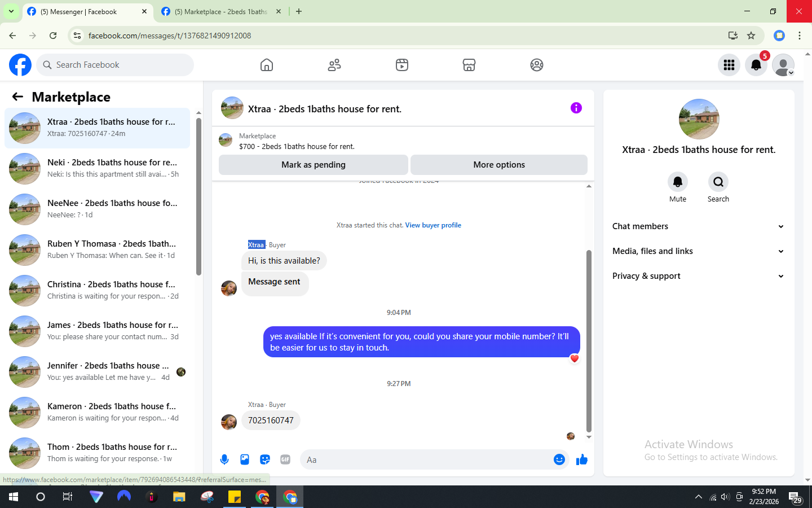Open Windows notification center with 29 badge

pyautogui.click(x=796, y=497)
